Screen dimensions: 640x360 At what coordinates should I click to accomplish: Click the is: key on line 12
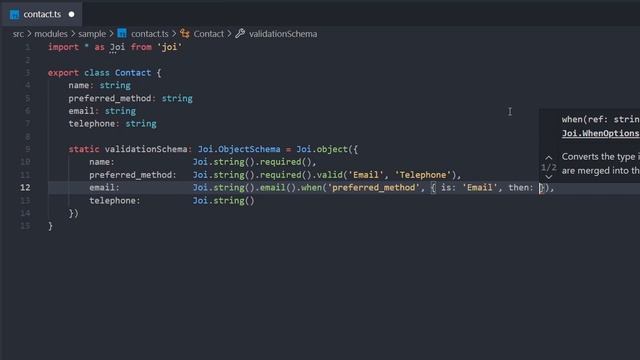449,188
